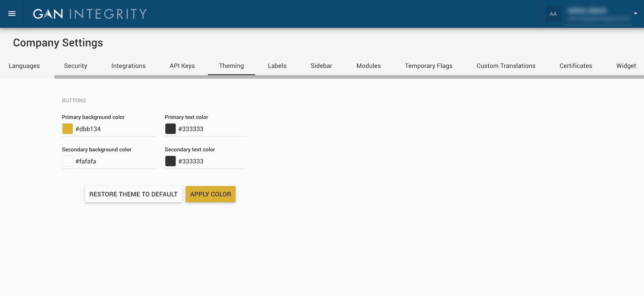644x296 pixels.
Task: Go to the Labels tab
Action: pos(277,66)
